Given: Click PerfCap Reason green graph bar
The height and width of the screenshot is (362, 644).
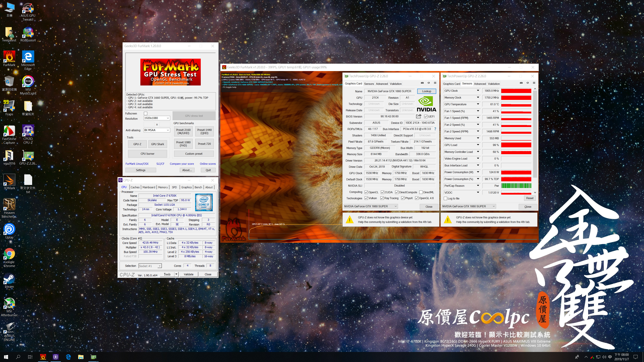Looking at the screenshot, I should pos(516,186).
